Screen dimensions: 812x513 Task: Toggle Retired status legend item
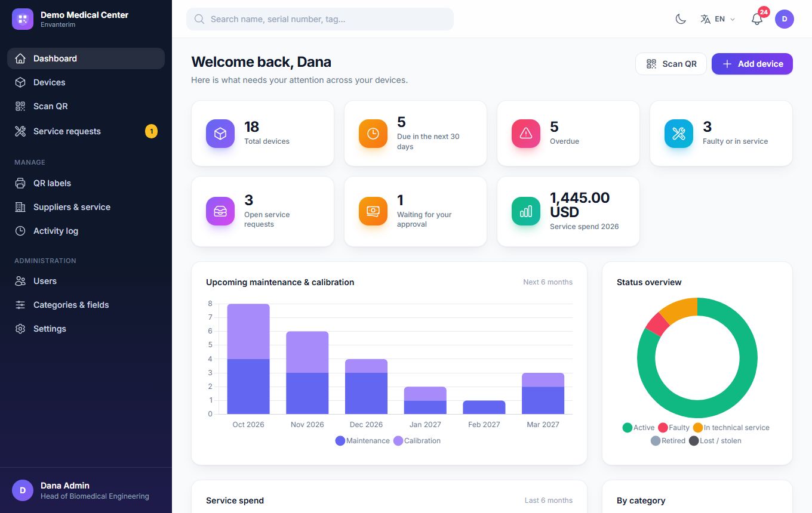pos(668,441)
